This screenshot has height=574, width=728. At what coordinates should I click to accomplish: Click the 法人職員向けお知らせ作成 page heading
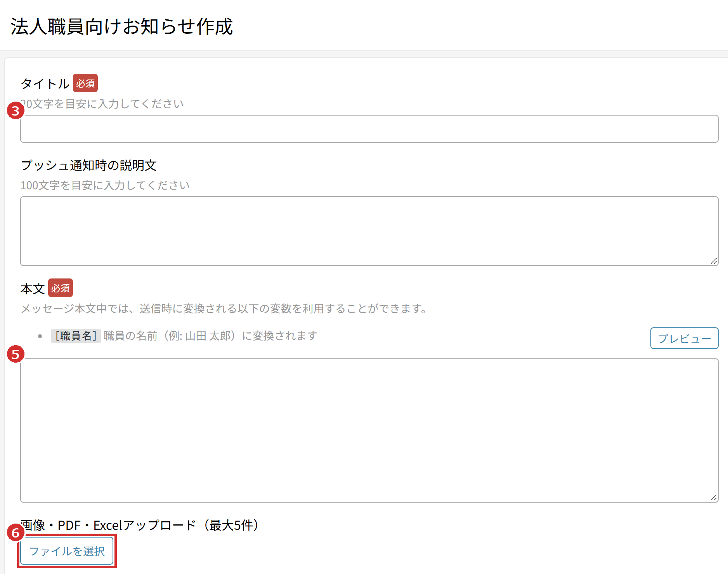(x=121, y=27)
